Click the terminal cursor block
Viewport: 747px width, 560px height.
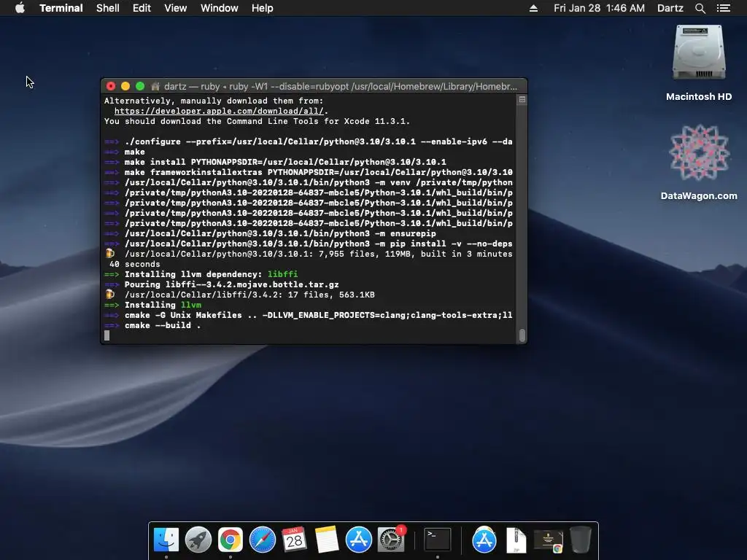pyautogui.click(x=107, y=335)
